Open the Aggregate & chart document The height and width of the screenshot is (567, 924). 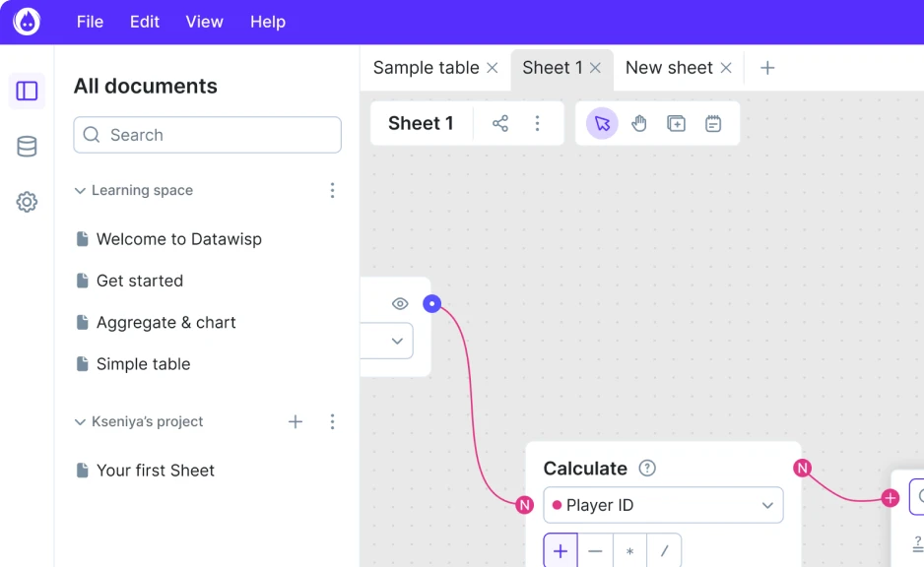[166, 323]
